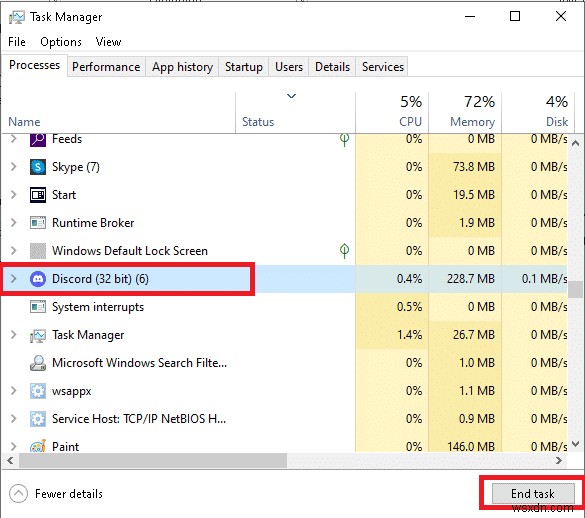Click the End task button

[x=533, y=494]
